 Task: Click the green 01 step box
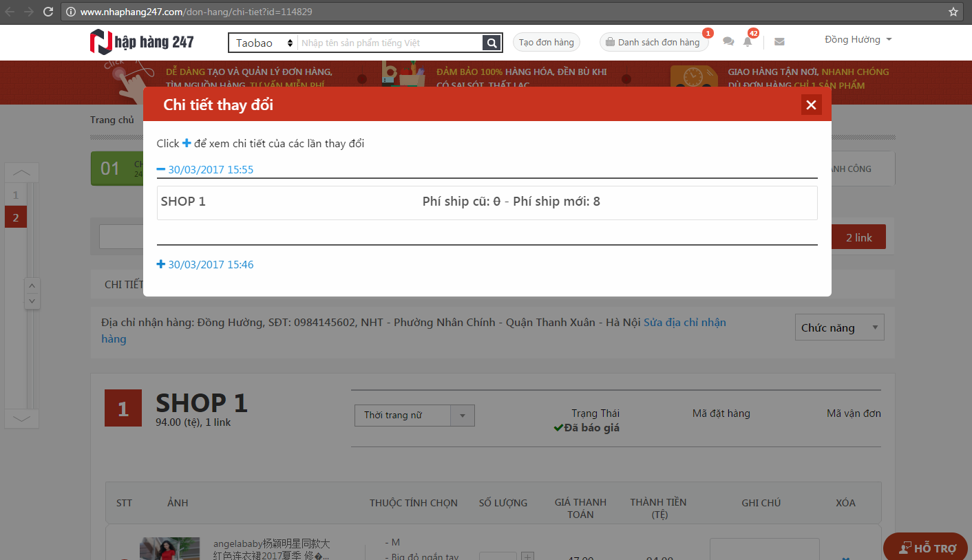116,169
